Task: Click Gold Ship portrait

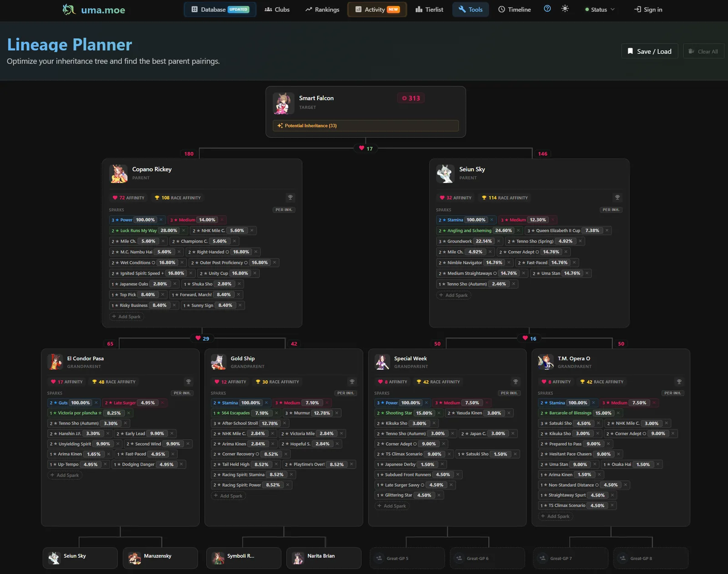Action: point(219,362)
